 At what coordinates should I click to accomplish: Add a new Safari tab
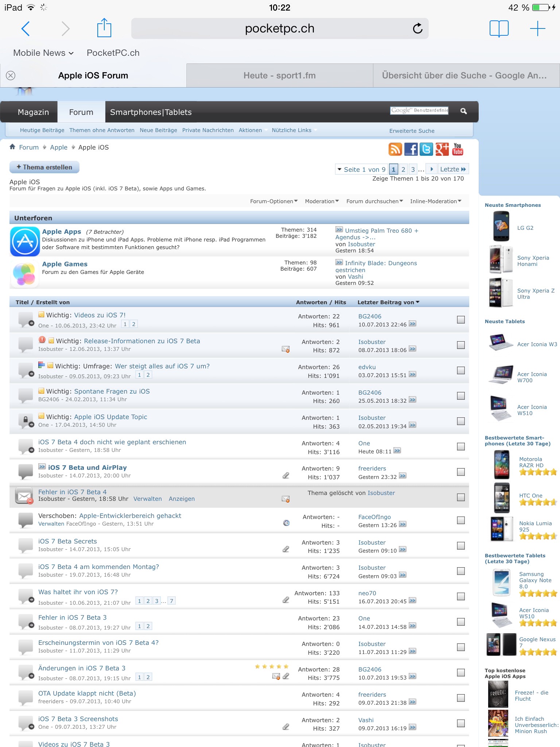point(537,28)
